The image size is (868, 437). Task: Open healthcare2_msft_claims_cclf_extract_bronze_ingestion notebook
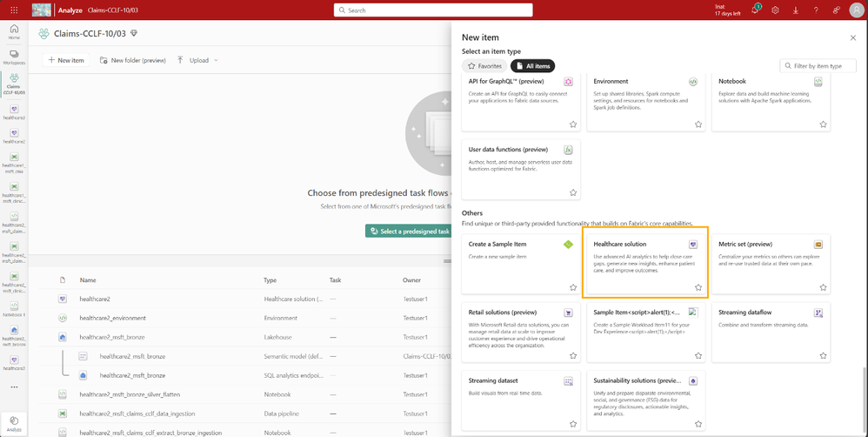[150, 432]
